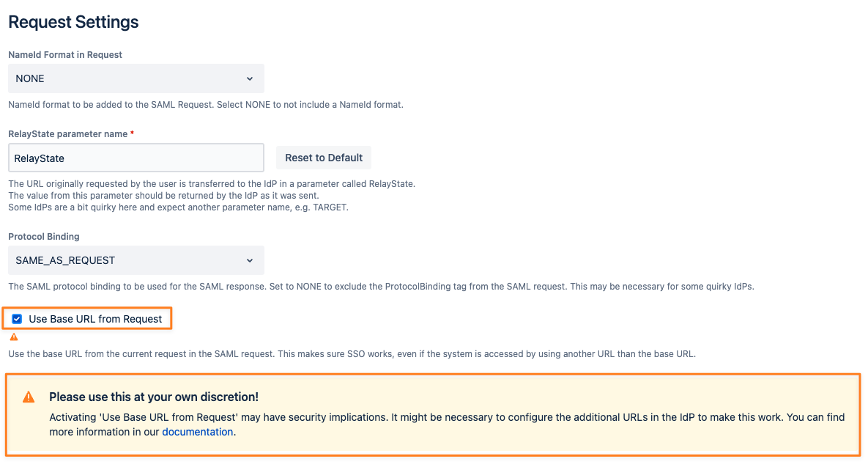The width and height of the screenshot is (868, 467).
Task: Click the Request Settings heading
Action: [x=73, y=22]
